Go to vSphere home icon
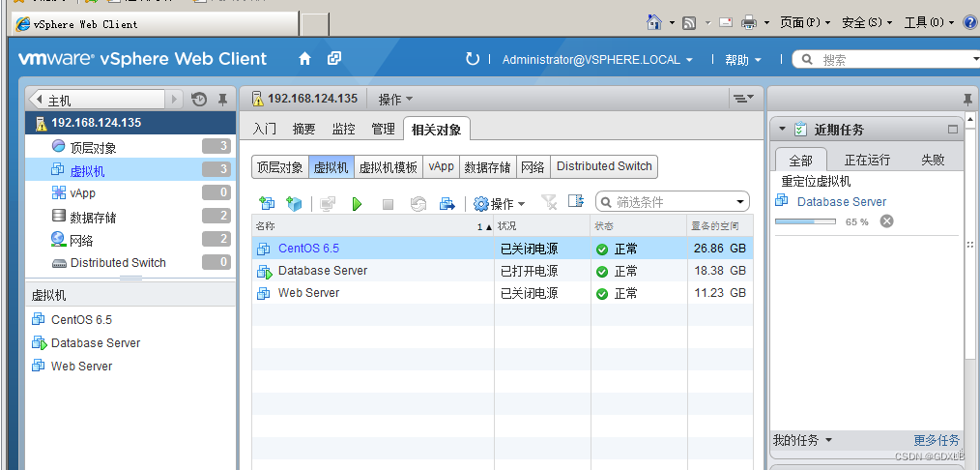 tap(304, 59)
